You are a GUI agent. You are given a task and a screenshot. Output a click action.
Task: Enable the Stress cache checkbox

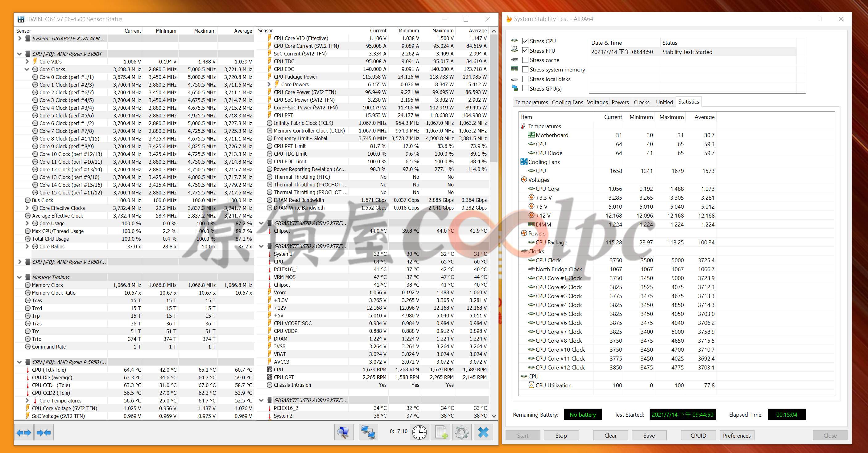[x=525, y=60]
